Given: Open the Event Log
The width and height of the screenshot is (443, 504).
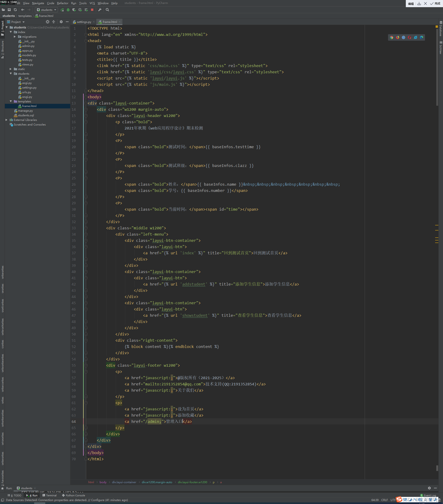Looking at the screenshot, I should [x=428, y=495].
